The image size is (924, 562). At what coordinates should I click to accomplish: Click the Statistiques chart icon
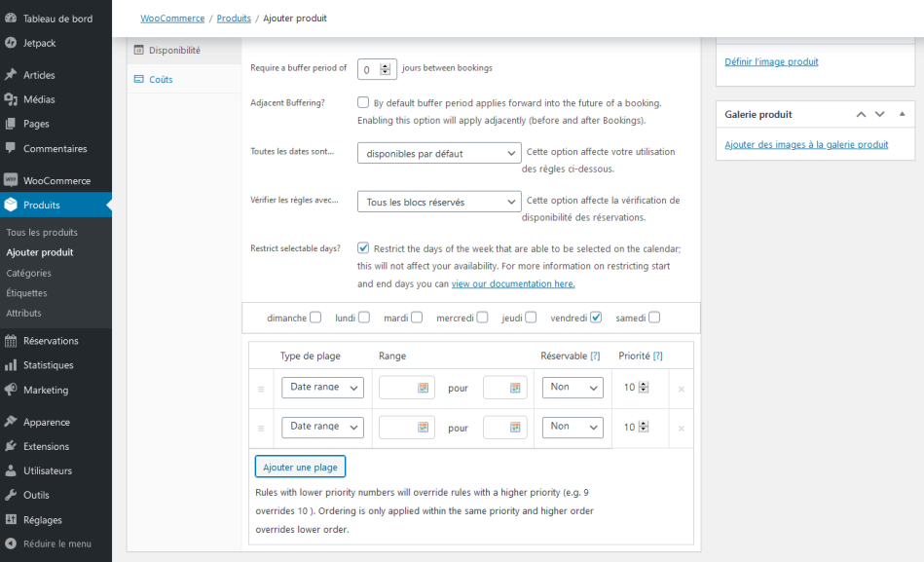[11, 365]
